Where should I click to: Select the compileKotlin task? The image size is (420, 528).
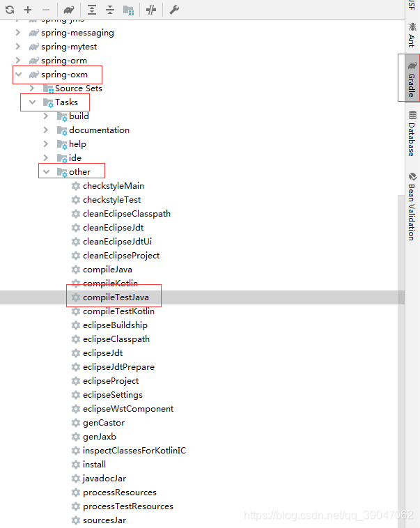point(110,284)
